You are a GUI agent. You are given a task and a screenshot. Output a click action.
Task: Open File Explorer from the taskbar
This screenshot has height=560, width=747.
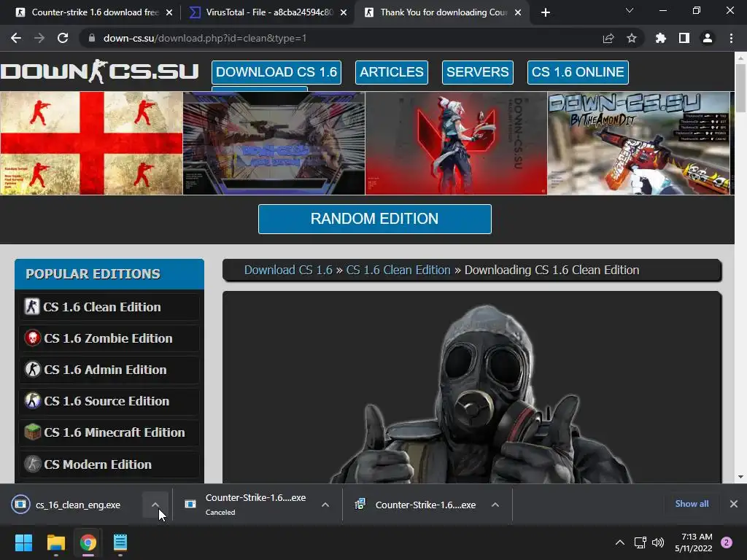click(x=55, y=542)
